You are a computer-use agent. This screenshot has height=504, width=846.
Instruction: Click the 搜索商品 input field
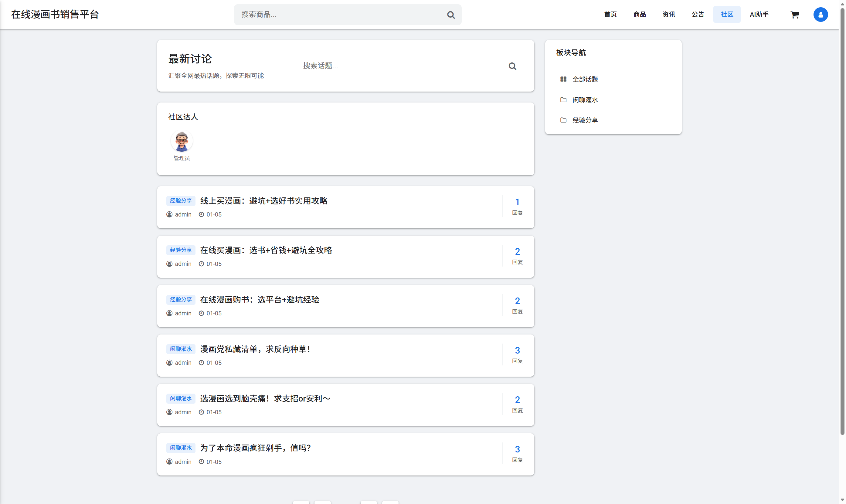tap(340, 15)
